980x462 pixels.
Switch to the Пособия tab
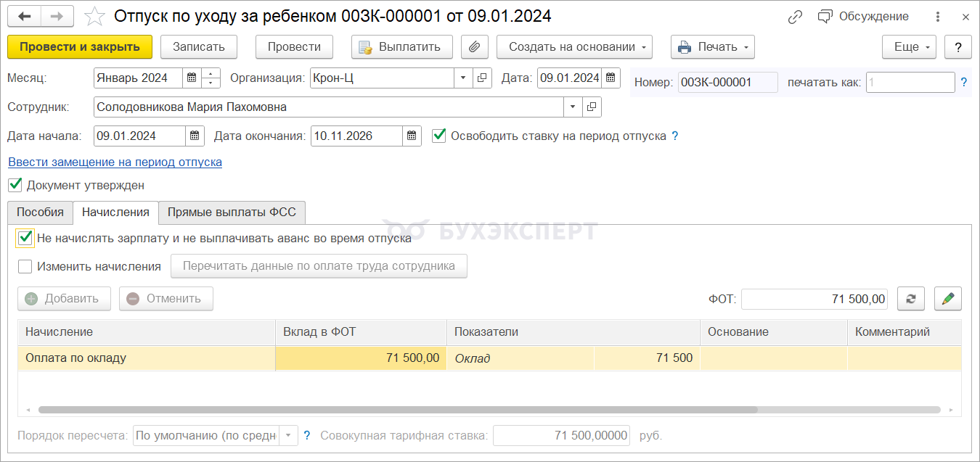(x=41, y=213)
